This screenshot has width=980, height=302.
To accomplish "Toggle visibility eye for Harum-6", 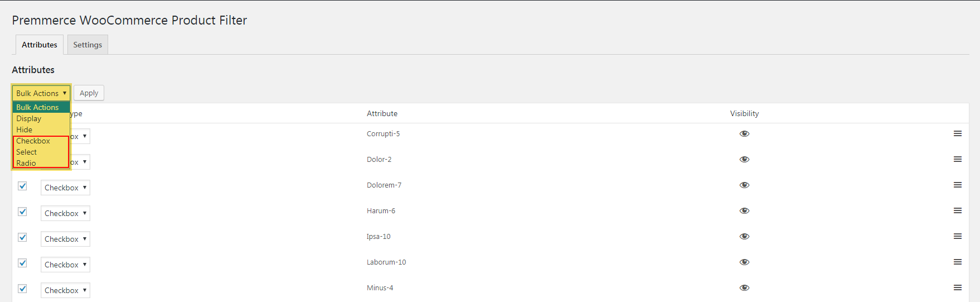I will 744,211.
